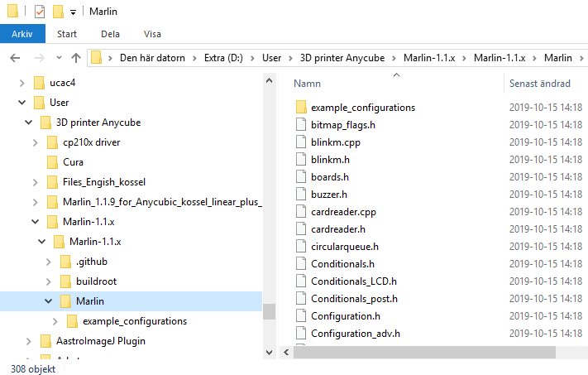
Task: Select the Cura folder in the tree
Action: pyautogui.click(x=73, y=162)
